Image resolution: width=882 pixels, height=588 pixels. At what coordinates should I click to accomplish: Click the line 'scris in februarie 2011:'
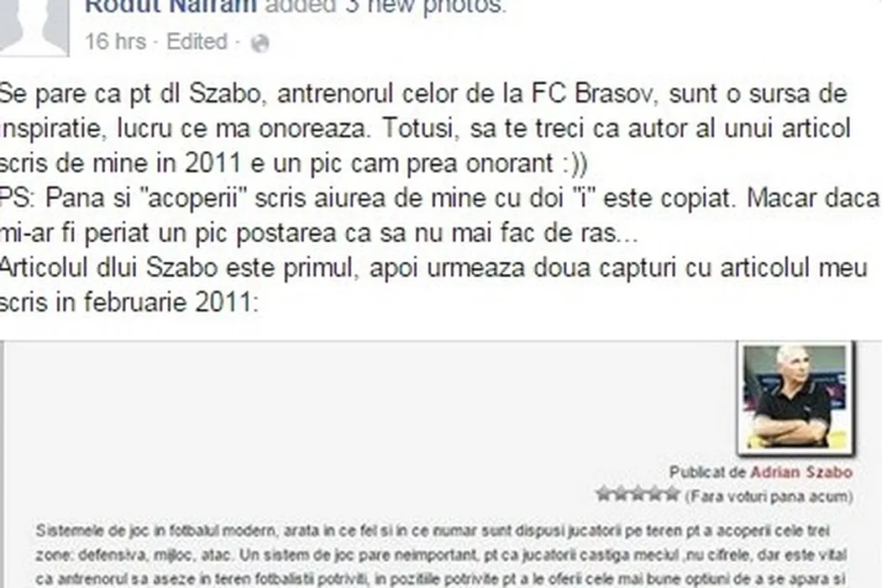(129, 302)
